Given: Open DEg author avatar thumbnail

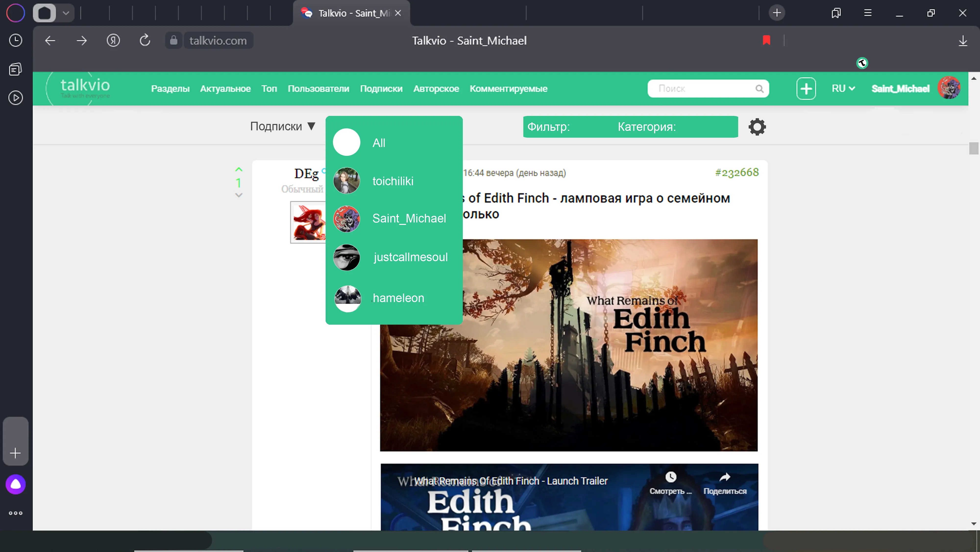Looking at the screenshot, I should pos(308,222).
